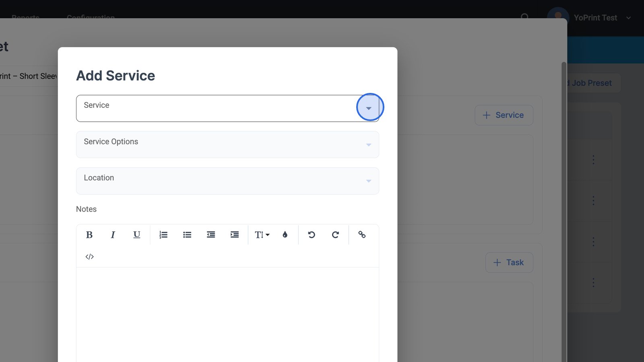Image resolution: width=644 pixels, height=362 pixels.
Task: Open the text color picker droplet
Action: point(285,235)
